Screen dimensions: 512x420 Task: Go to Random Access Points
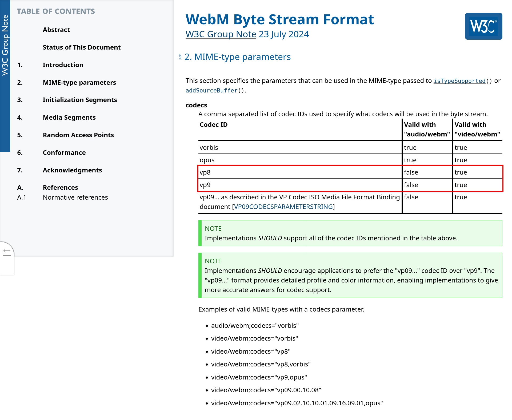78,135
